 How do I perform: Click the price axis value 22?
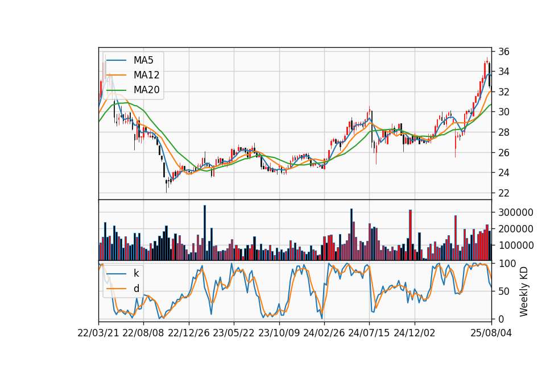click(x=503, y=193)
